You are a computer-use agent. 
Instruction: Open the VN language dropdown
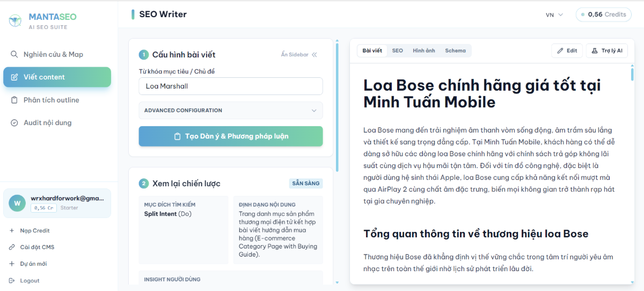(554, 15)
